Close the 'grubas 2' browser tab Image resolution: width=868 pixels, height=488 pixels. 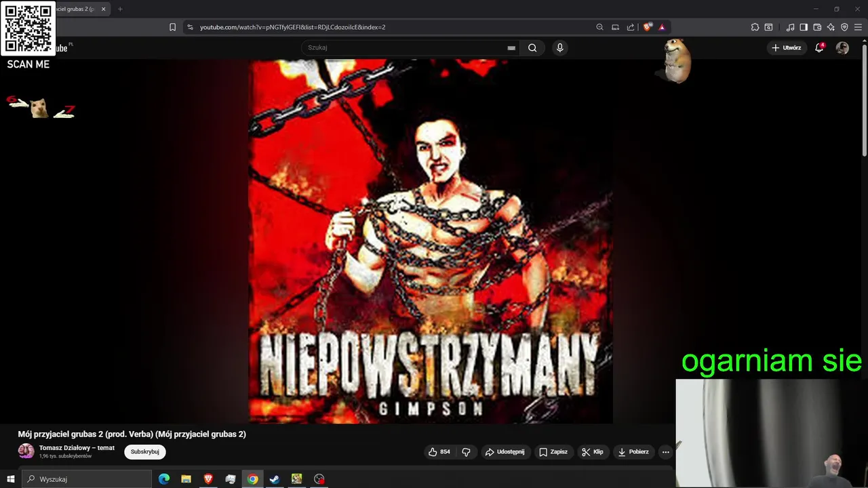coord(104,9)
